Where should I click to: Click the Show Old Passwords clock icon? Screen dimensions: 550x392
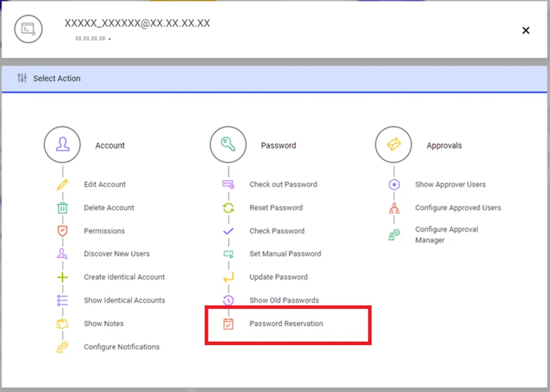[228, 300]
